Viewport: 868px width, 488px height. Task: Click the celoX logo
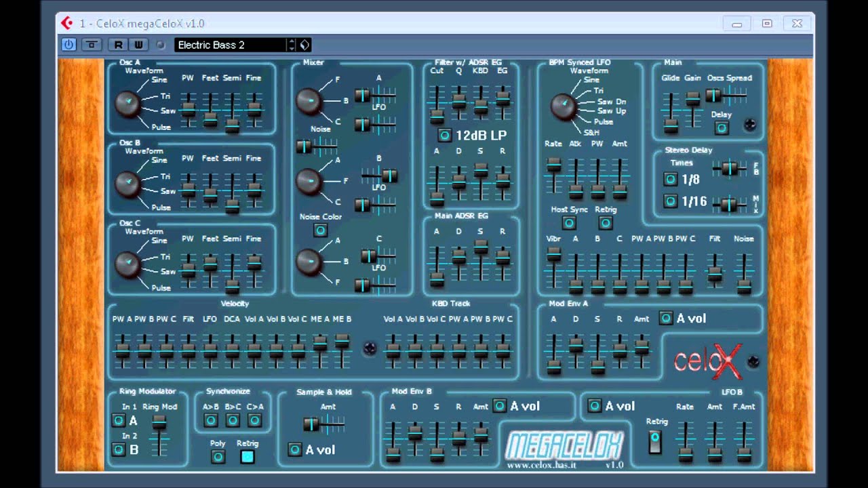pos(707,362)
